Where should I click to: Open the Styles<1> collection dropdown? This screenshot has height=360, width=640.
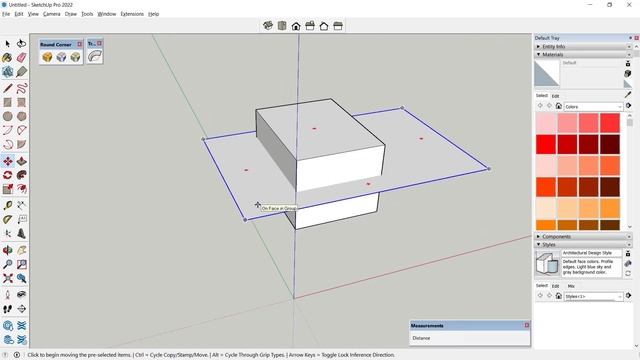593,296
